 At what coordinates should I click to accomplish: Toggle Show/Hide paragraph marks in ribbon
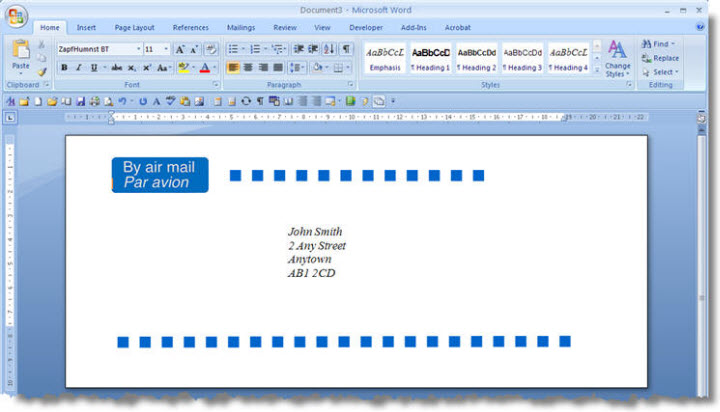(x=347, y=49)
